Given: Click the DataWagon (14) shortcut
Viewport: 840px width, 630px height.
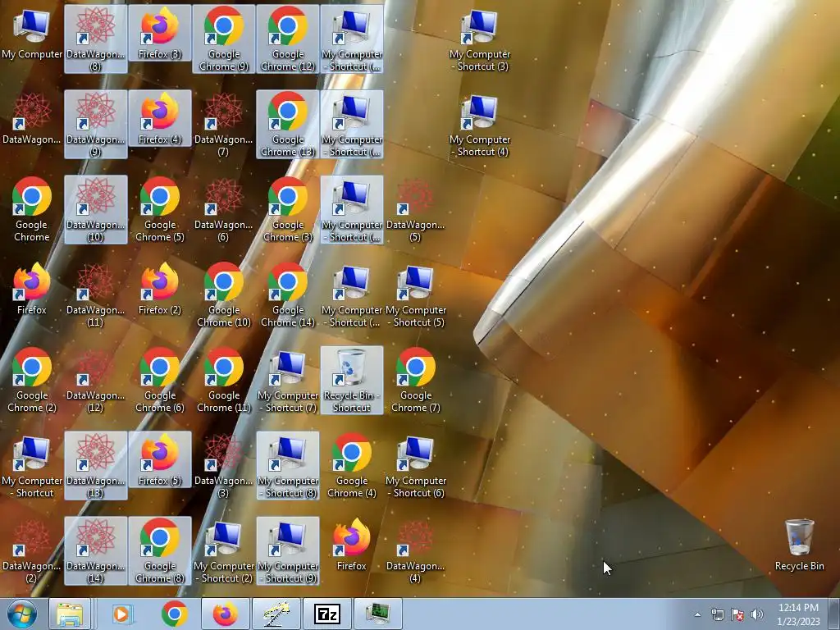Looking at the screenshot, I should point(95,550).
